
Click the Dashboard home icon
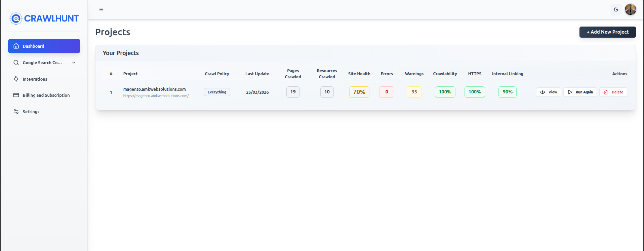(x=16, y=46)
